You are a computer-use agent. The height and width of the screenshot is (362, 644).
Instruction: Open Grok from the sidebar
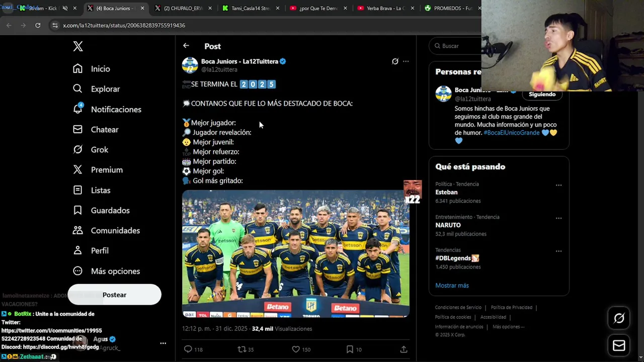pyautogui.click(x=91, y=149)
